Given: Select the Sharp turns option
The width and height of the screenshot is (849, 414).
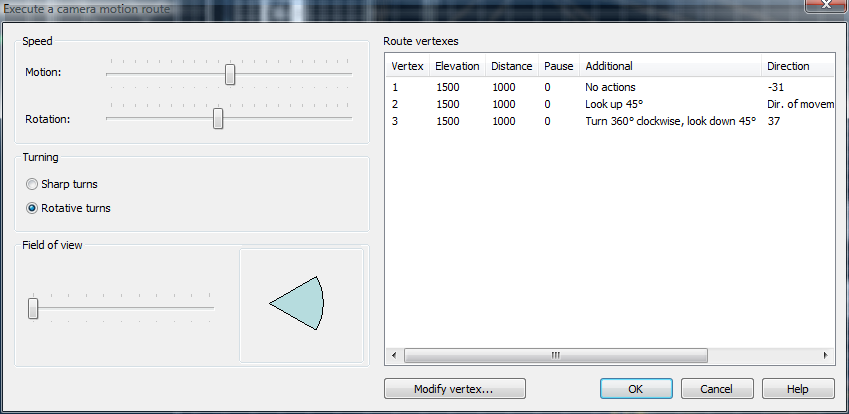Looking at the screenshot, I should point(33,184).
